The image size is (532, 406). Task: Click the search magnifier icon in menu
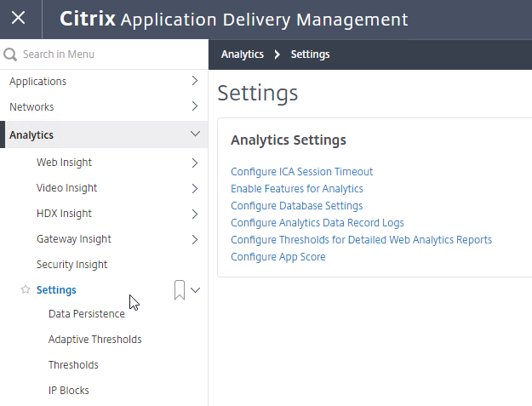tap(10, 54)
